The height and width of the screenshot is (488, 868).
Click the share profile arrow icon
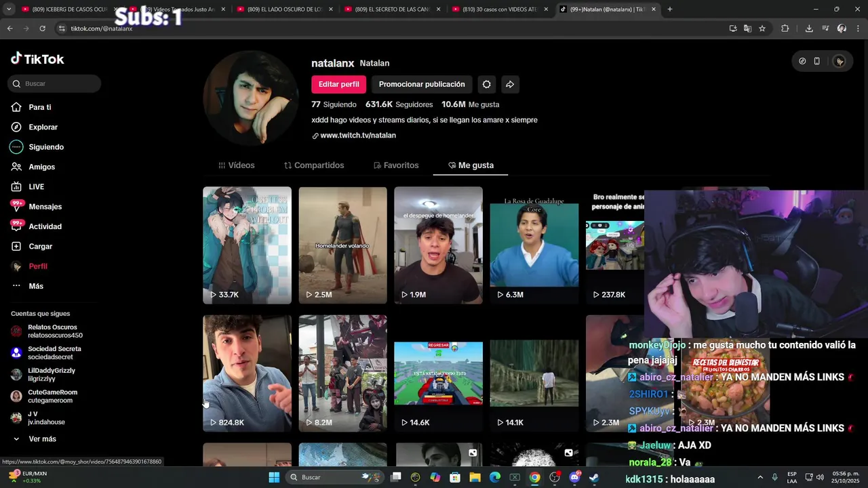(510, 84)
